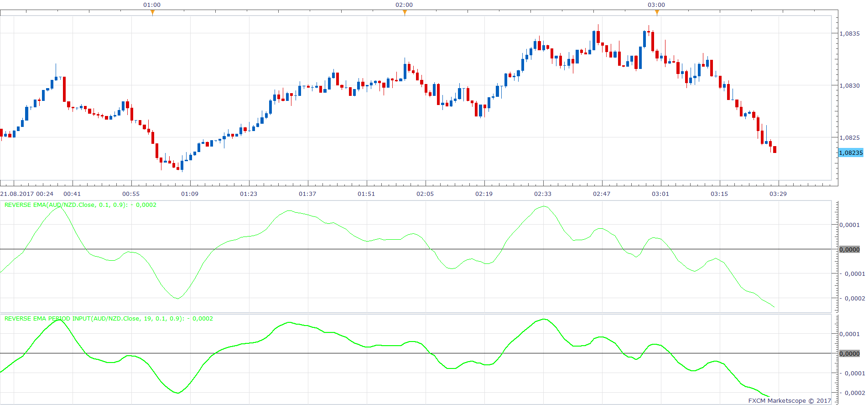Click the 03:15 time axis label
The image size is (868, 405).
(x=719, y=194)
